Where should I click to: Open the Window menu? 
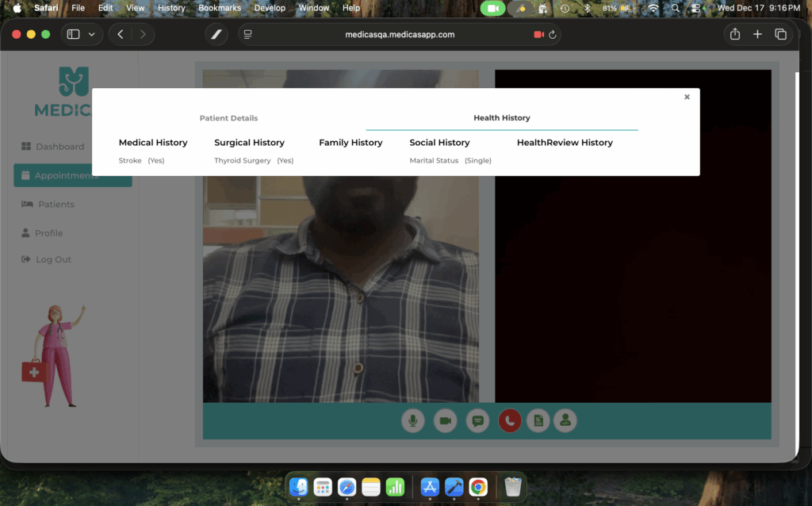pyautogui.click(x=314, y=8)
